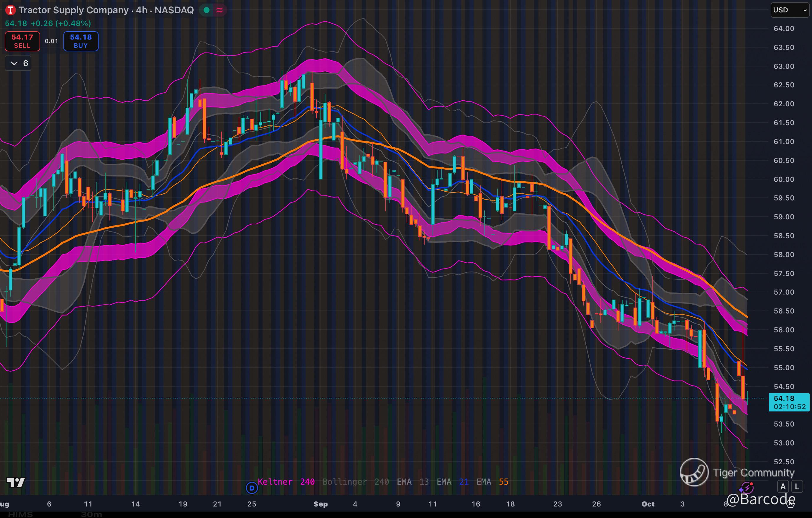Screen dimensions: 812x518
Task: Click the blue D dividend marker
Action: coord(252,488)
